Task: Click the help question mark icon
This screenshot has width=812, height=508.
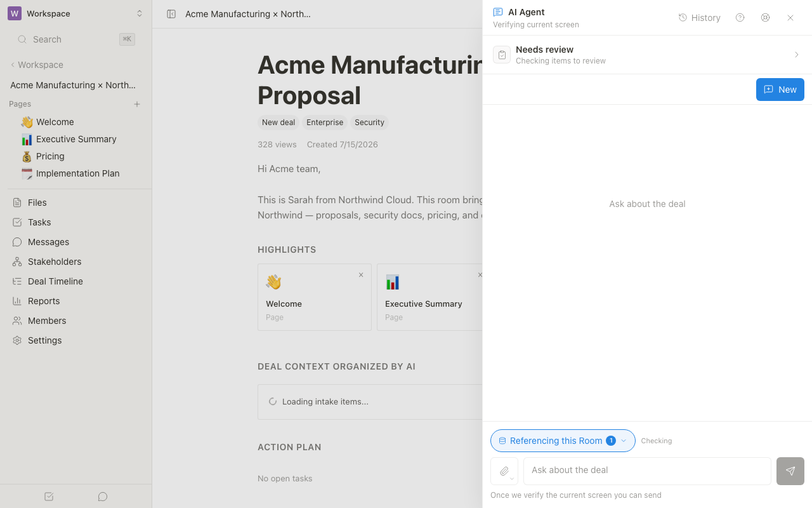Action: click(x=740, y=18)
